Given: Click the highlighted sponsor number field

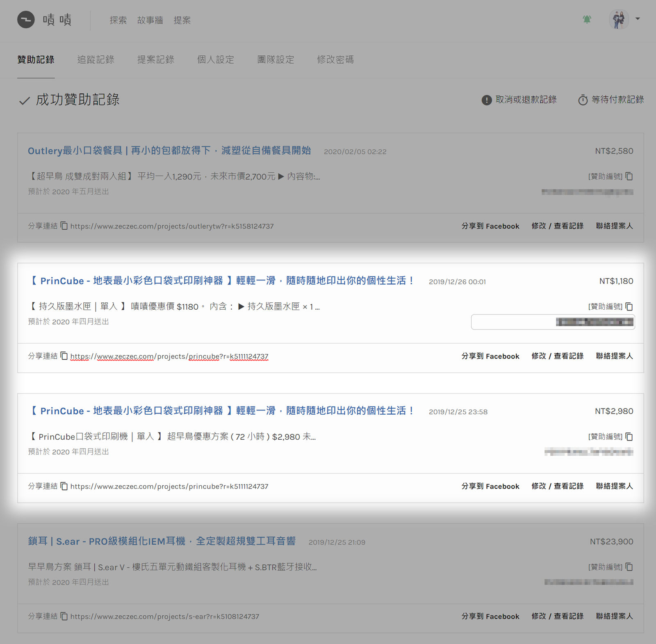Looking at the screenshot, I should [553, 322].
